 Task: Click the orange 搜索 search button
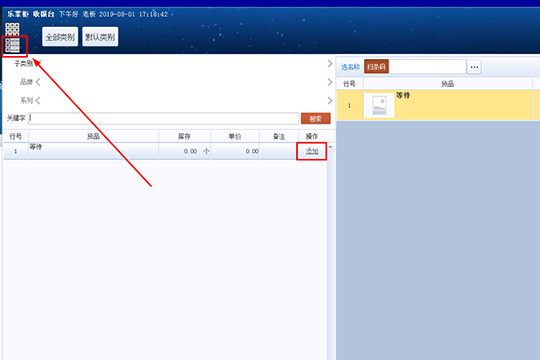click(x=315, y=119)
